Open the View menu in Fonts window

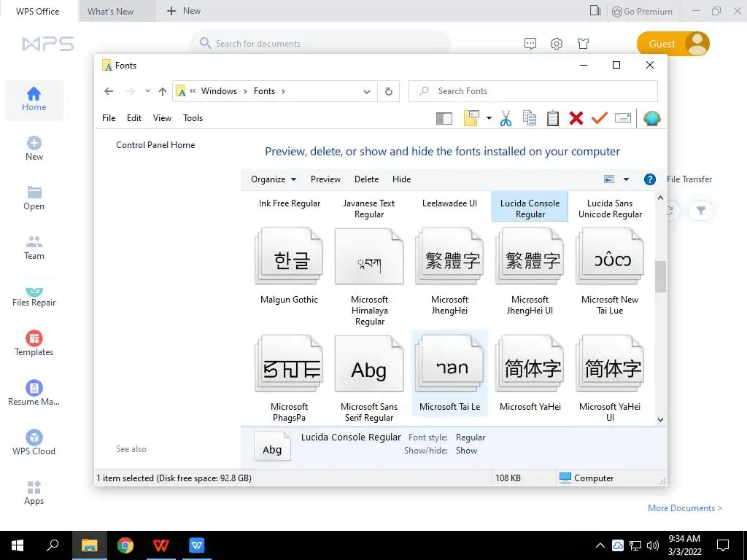click(162, 118)
